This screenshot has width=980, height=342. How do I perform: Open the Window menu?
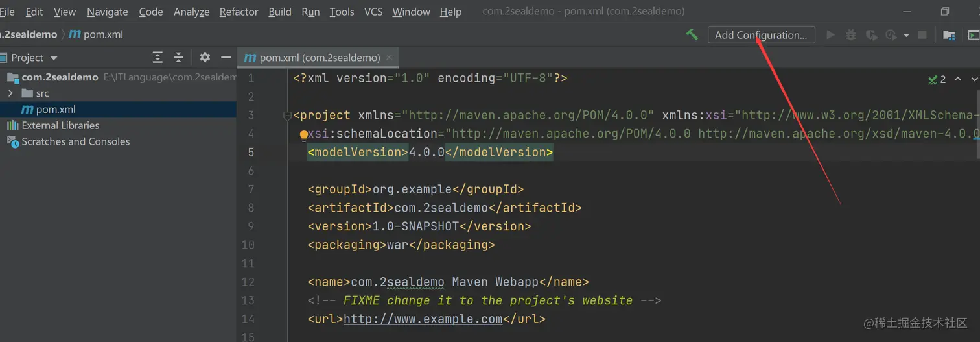[411, 12]
